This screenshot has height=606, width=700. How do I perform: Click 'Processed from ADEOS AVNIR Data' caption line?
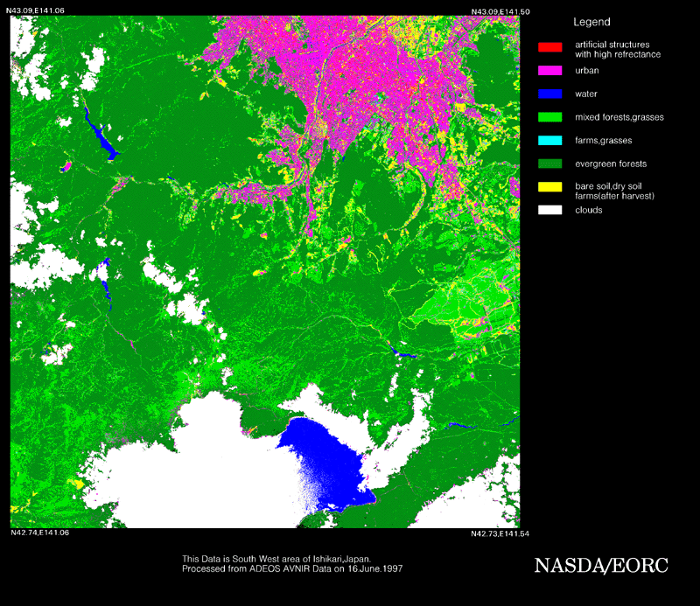[292, 568]
